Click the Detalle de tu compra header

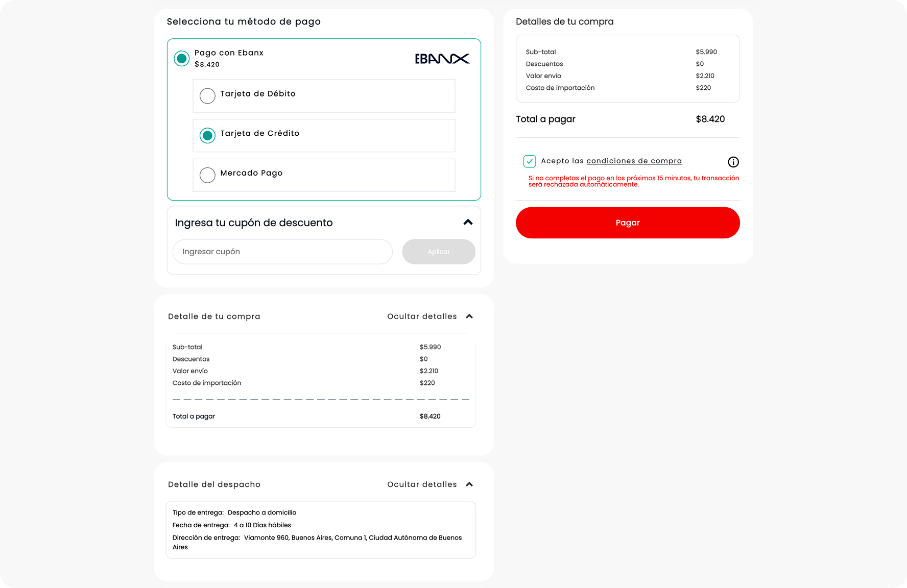[x=214, y=316]
